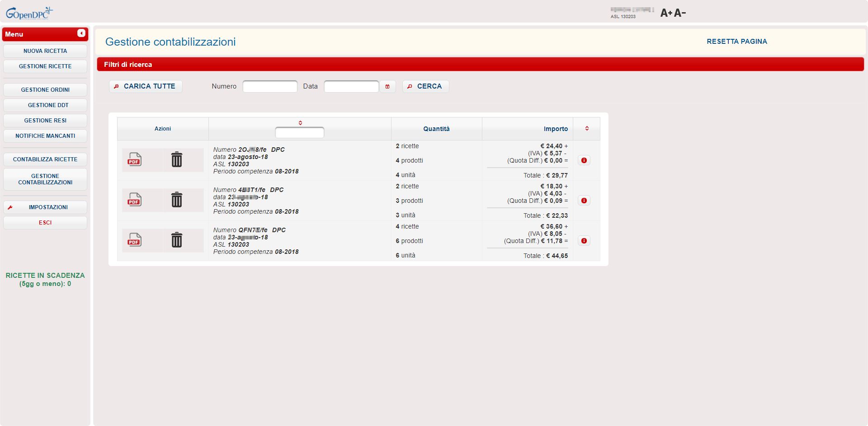Focus the Numero search input field
The width and height of the screenshot is (868, 426).
[270, 87]
